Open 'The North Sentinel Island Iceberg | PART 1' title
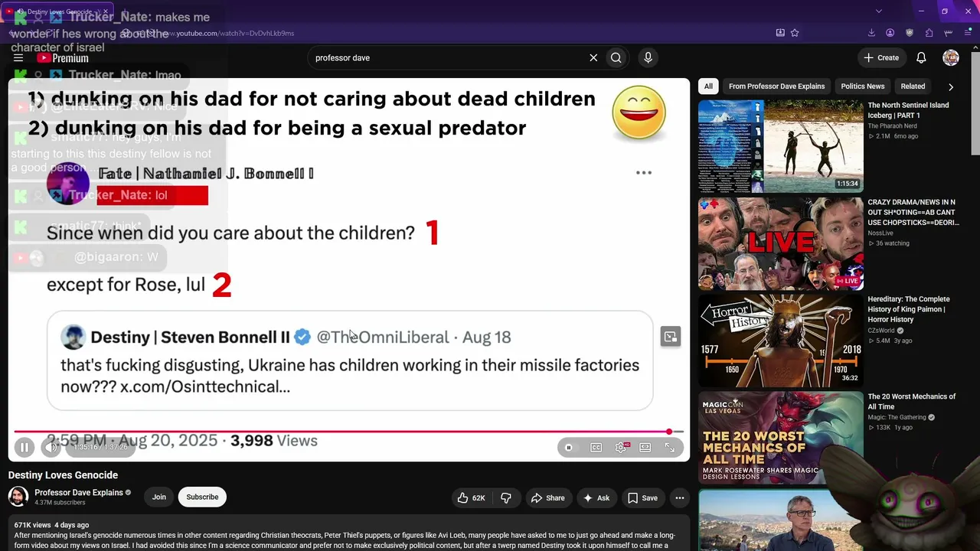Viewport: 980px width, 551px height. 908,110
